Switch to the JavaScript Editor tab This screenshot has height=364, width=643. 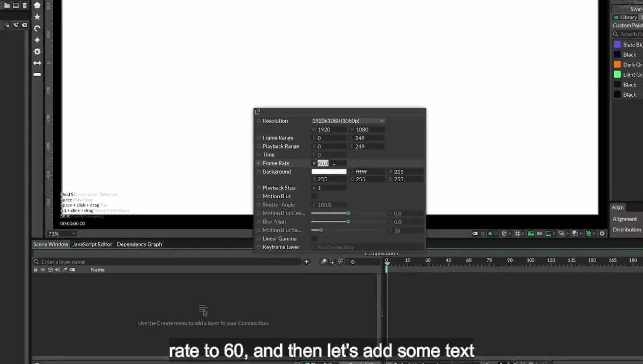(92, 245)
